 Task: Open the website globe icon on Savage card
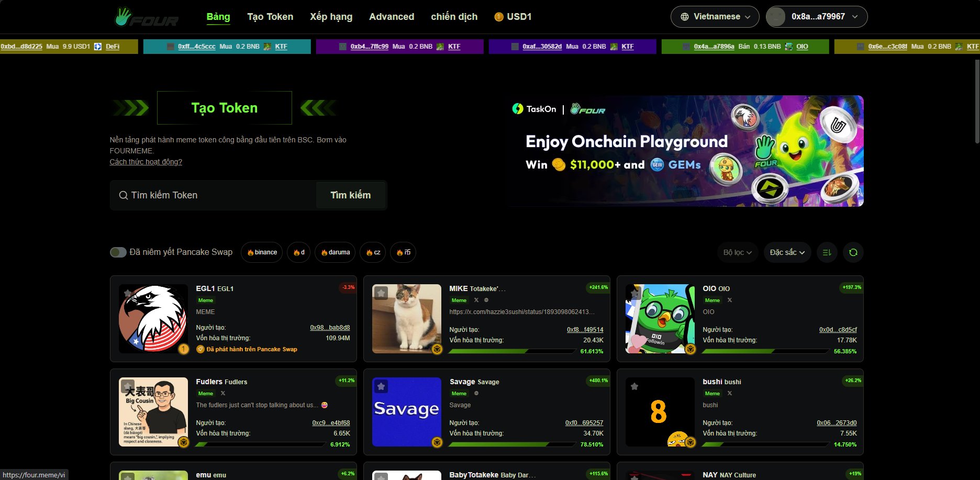pos(476,393)
